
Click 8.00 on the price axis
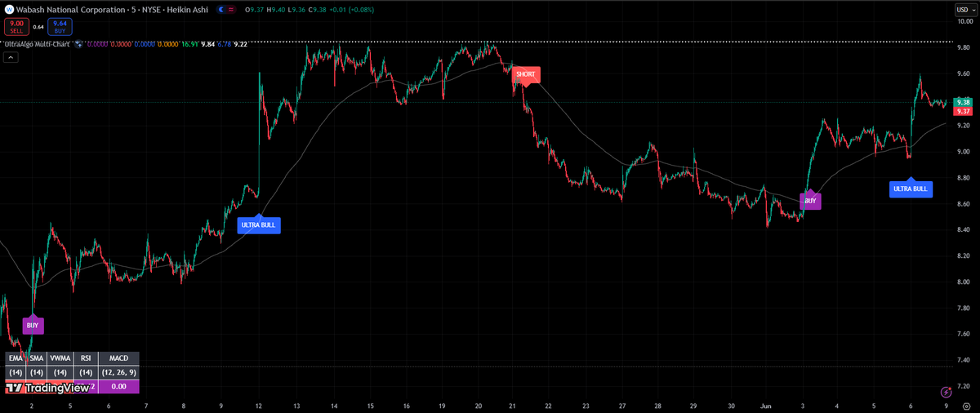(963, 282)
